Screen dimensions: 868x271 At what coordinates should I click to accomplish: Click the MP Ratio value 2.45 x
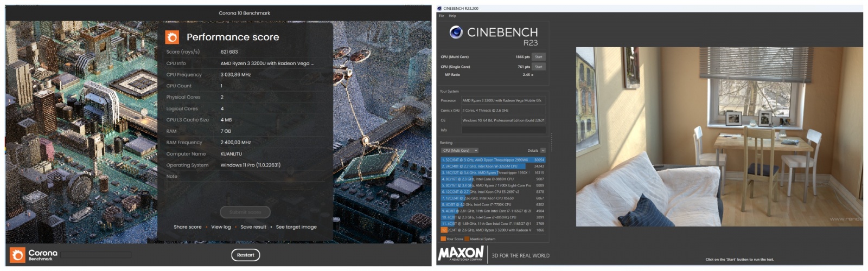[x=527, y=75]
